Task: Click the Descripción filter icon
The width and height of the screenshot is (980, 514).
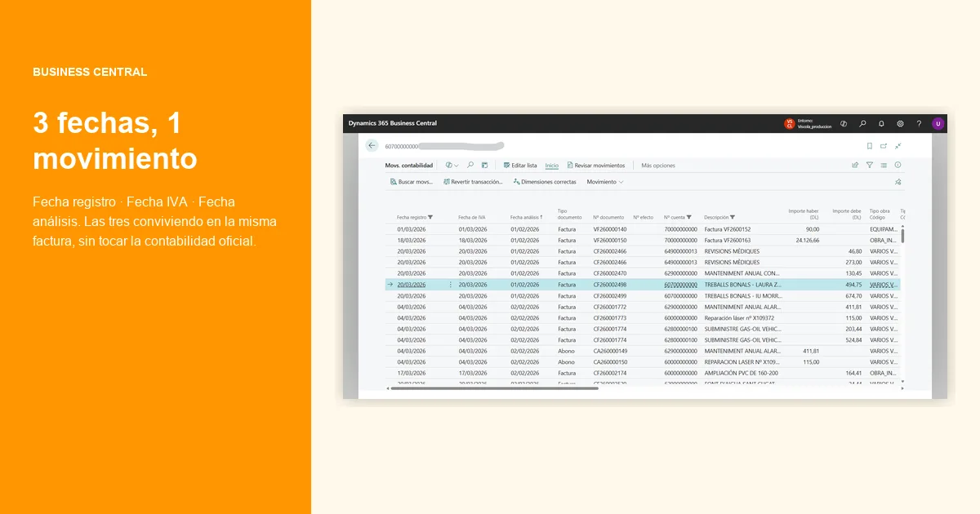Action: [733, 217]
